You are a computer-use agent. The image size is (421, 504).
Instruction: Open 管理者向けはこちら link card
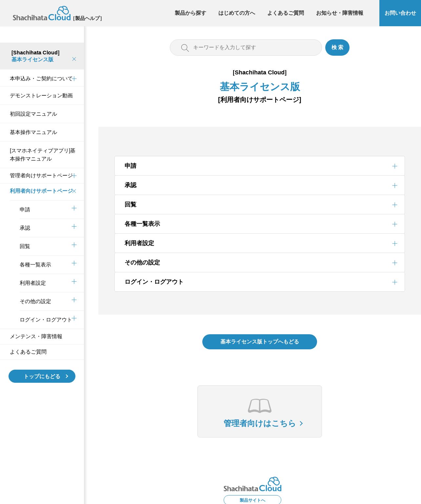[x=260, y=411]
